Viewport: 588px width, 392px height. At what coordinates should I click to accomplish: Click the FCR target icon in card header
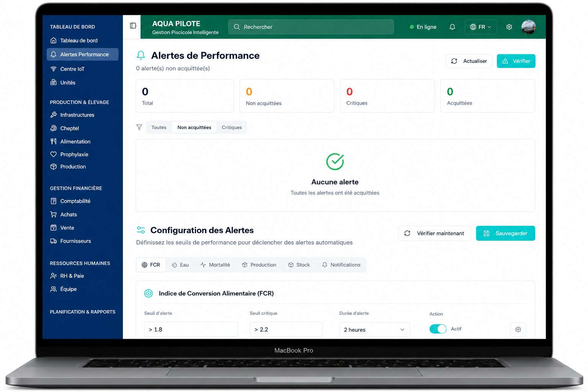click(x=149, y=293)
